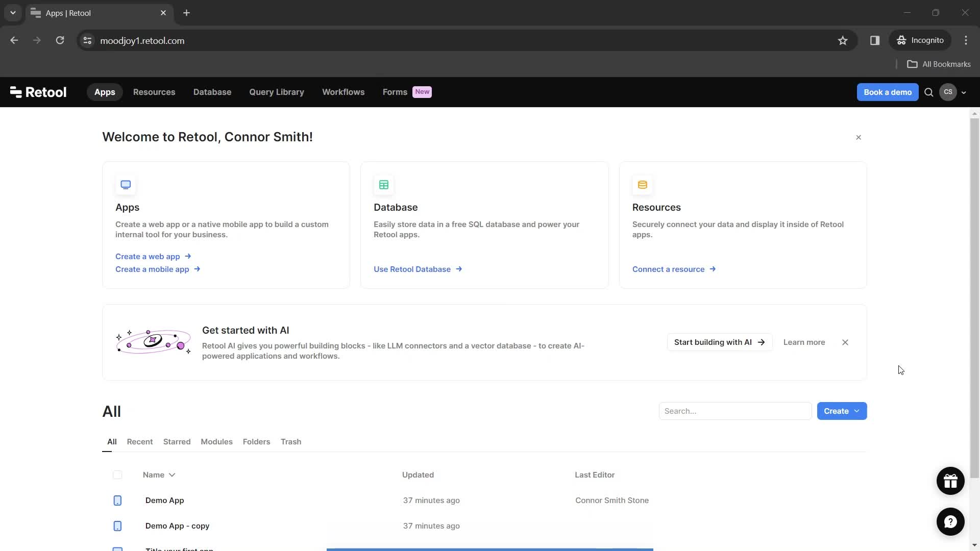
Task: Switch to the Starred tab
Action: (177, 441)
